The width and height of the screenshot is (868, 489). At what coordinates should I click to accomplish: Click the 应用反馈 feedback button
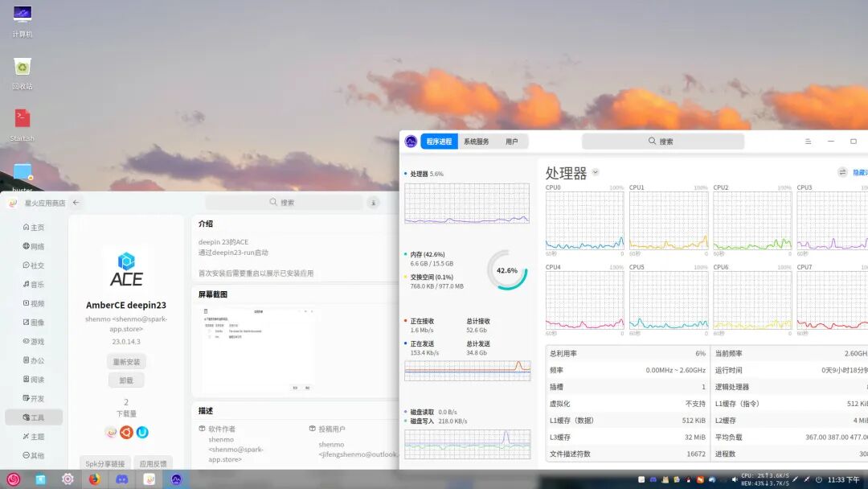click(x=153, y=463)
